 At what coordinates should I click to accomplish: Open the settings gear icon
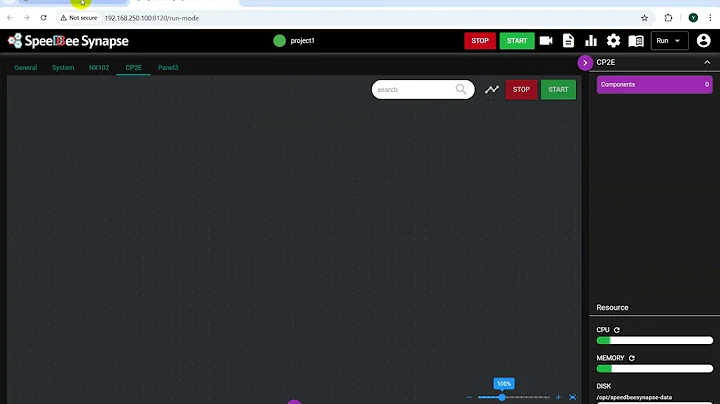(613, 41)
